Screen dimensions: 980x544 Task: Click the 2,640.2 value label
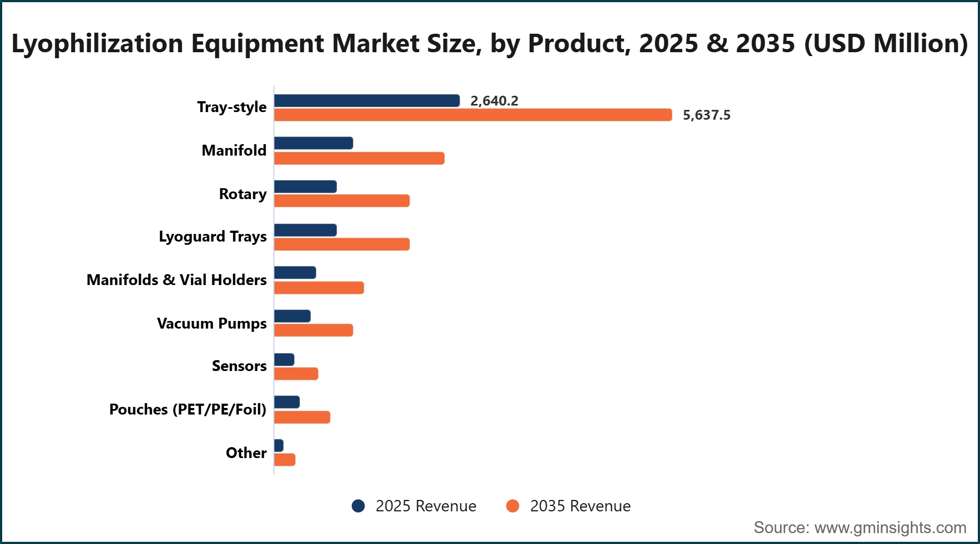pos(494,101)
